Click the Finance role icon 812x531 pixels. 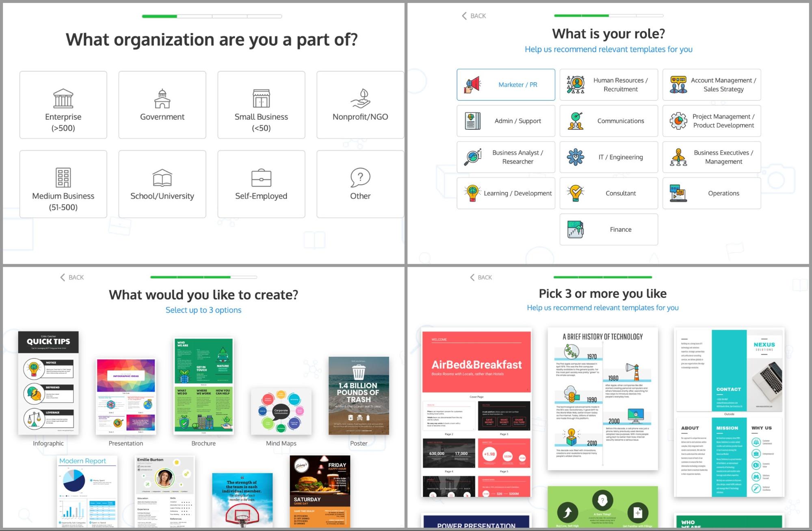click(x=573, y=230)
